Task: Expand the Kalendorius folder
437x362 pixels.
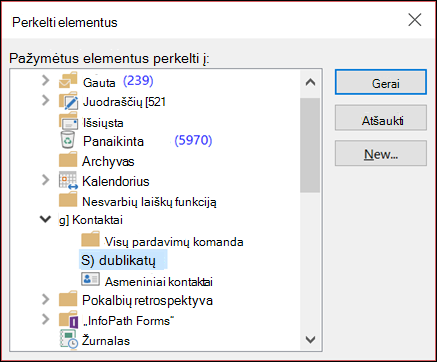Action: (x=46, y=180)
